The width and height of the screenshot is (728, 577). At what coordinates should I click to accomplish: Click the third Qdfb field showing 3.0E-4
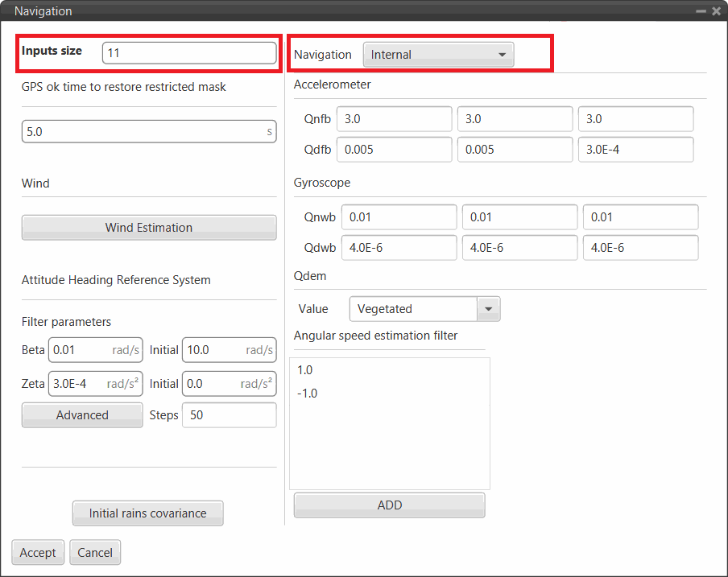pos(635,150)
